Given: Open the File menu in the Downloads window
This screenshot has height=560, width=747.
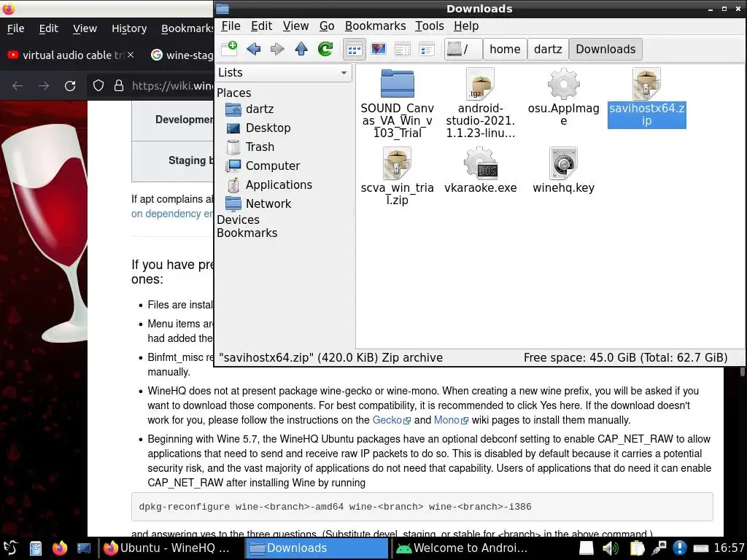Looking at the screenshot, I should click(231, 26).
